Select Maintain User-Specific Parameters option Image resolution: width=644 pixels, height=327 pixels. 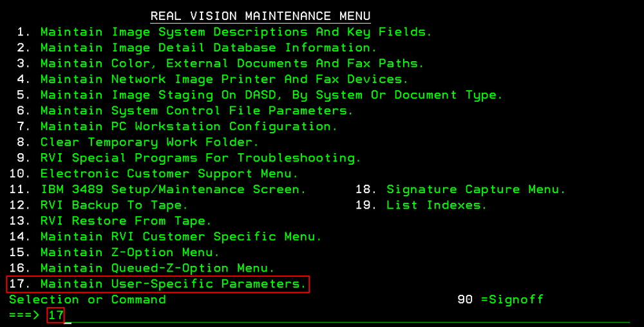158,284
